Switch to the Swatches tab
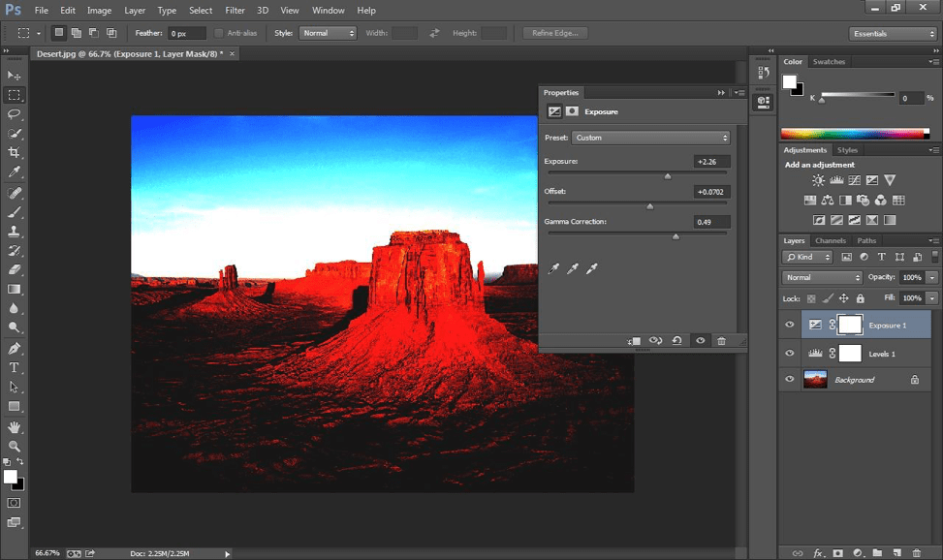 (829, 62)
